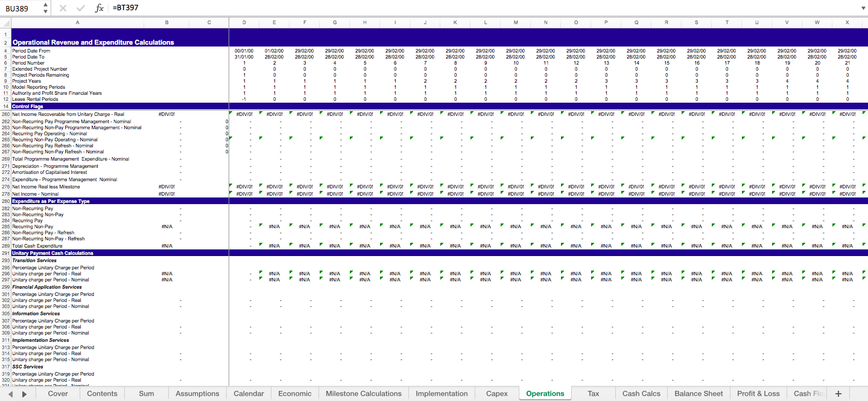The height and width of the screenshot is (401, 868).
Task: Add a new sheet with plus button
Action: [838, 393]
